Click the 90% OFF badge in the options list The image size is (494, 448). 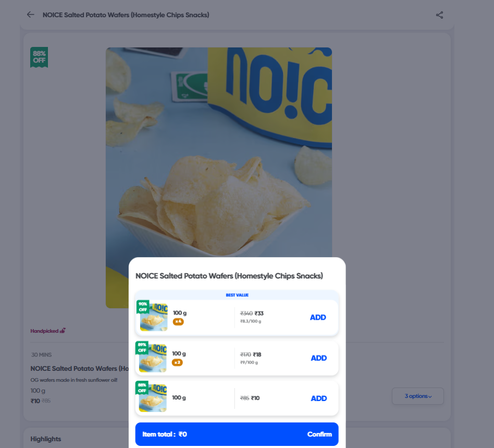coord(143,307)
